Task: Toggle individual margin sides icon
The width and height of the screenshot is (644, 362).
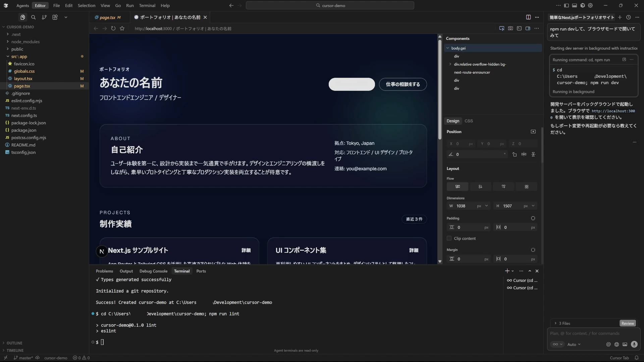Action: point(533,250)
